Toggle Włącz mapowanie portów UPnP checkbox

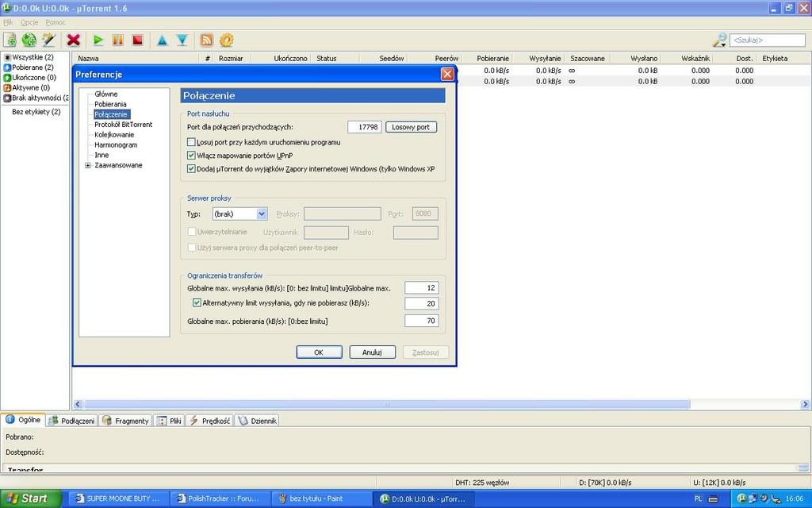191,155
